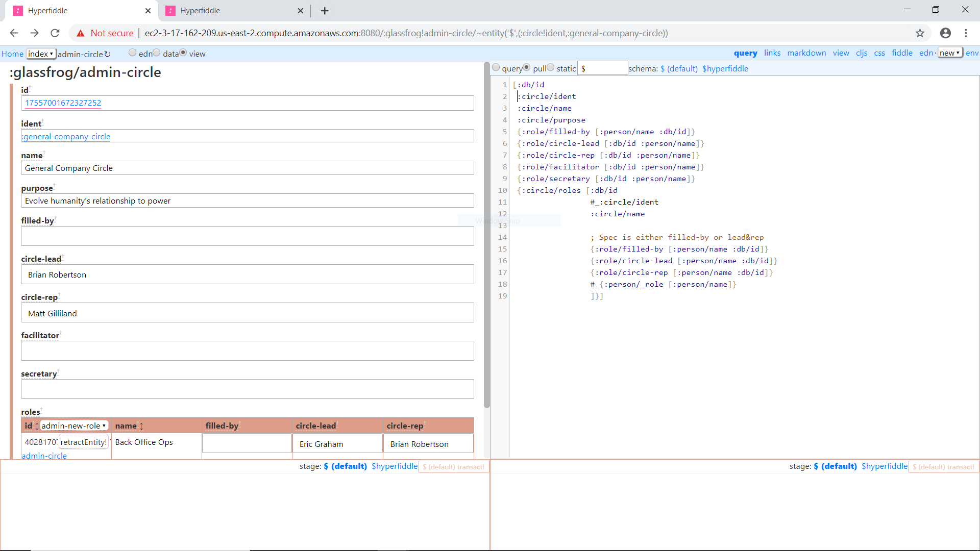The width and height of the screenshot is (980, 551).
Task: Open the new dropdown in top bar
Action: [x=949, y=53]
